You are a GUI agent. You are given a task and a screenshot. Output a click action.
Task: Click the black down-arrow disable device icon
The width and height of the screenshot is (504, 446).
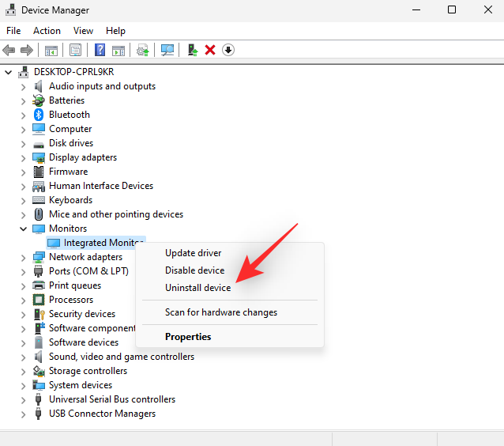coord(228,50)
